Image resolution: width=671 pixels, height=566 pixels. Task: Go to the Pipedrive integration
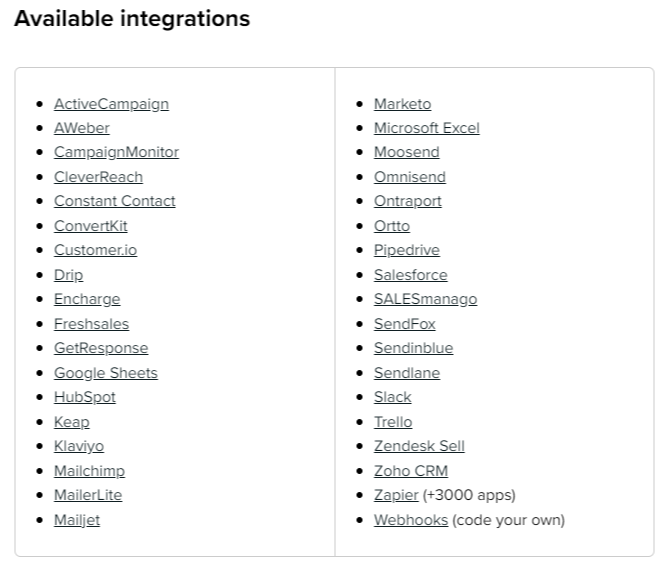(x=407, y=250)
